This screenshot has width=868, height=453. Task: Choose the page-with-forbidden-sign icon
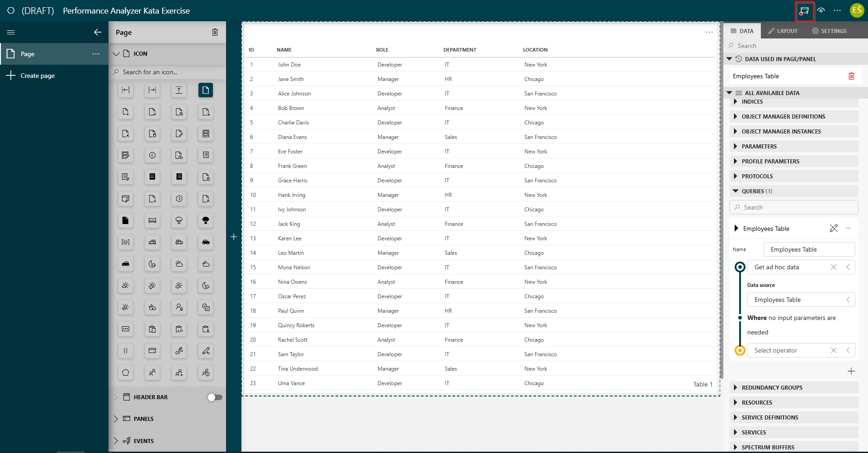pyautogui.click(x=179, y=112)
